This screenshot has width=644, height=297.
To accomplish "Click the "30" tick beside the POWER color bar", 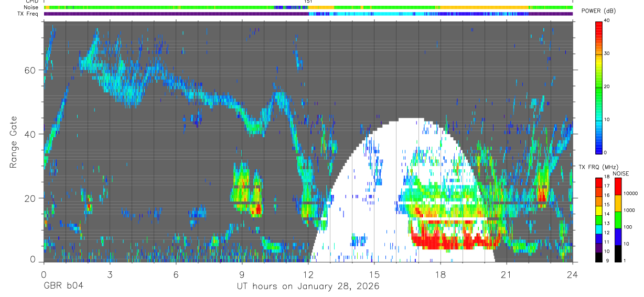I will (607, 53).
